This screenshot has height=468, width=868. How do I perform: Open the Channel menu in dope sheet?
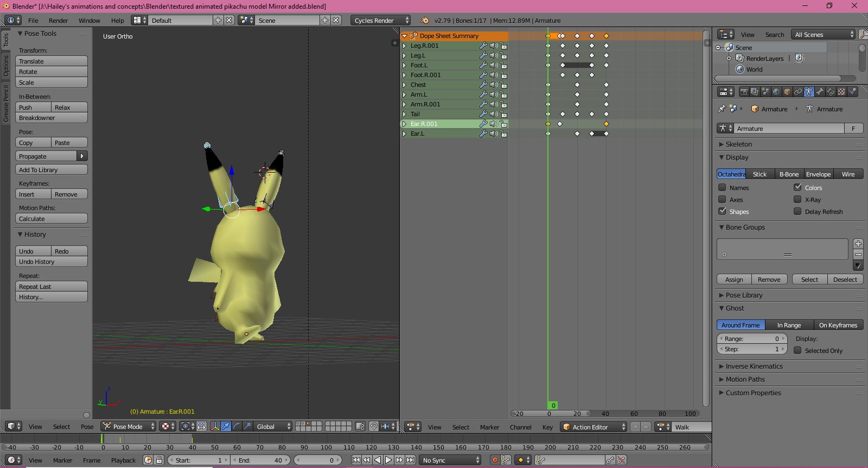tap(520, 427)
